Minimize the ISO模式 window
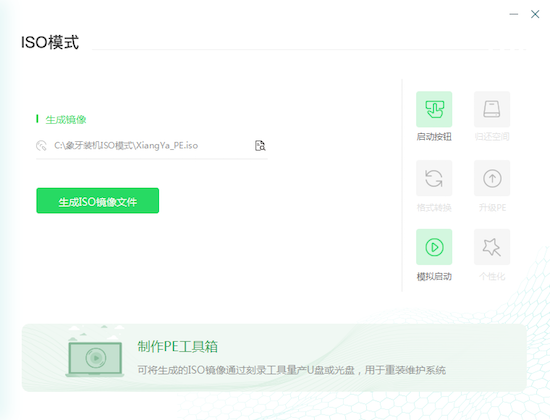The height and width of the screenshot is (420, 550). [x=514, y=14]
